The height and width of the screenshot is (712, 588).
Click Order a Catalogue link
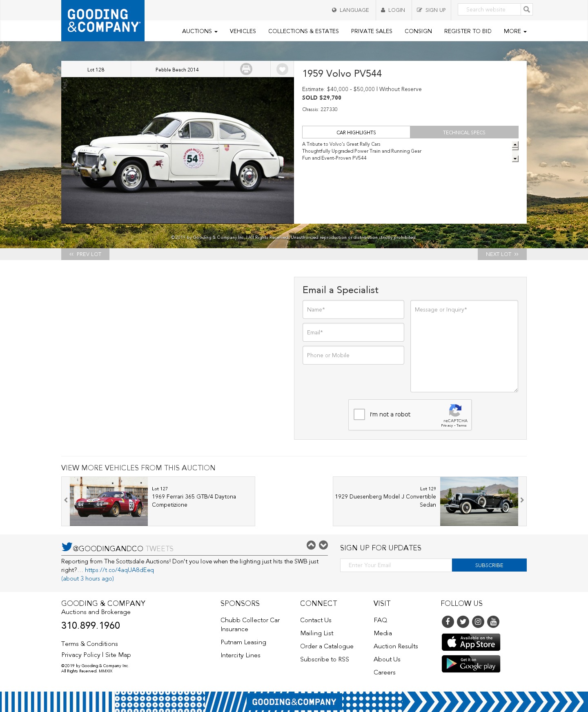pos(327,646)
